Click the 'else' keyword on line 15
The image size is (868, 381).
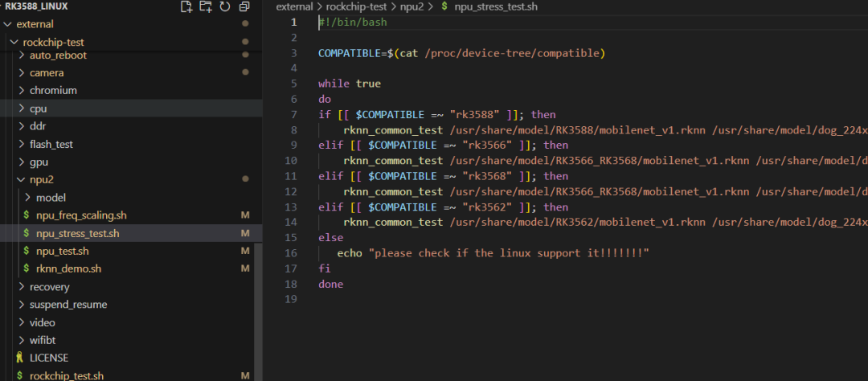coord(330,238)
